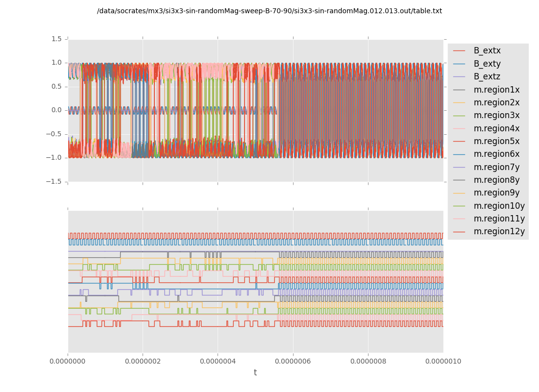Click the line swatch next to m.region6x
Image resolution: width=539 pixels, height=392 pixels.
(x=459, y=154)
